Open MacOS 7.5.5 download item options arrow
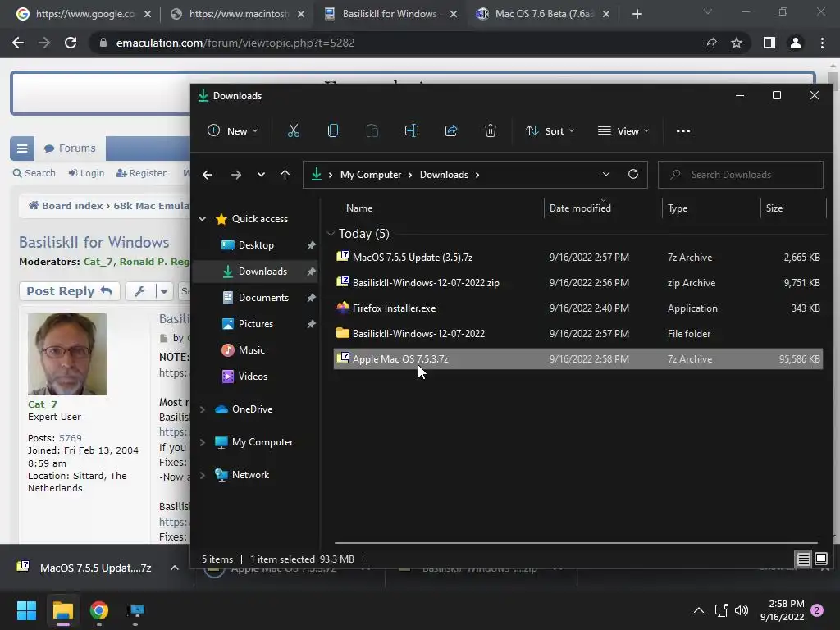The height and width of the screenshot is (630, 840). [175, 568]
